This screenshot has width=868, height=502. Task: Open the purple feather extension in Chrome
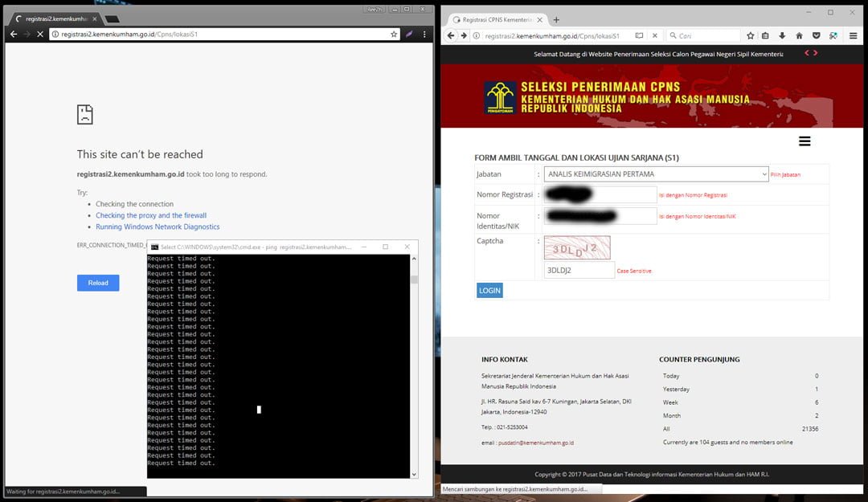409,35
